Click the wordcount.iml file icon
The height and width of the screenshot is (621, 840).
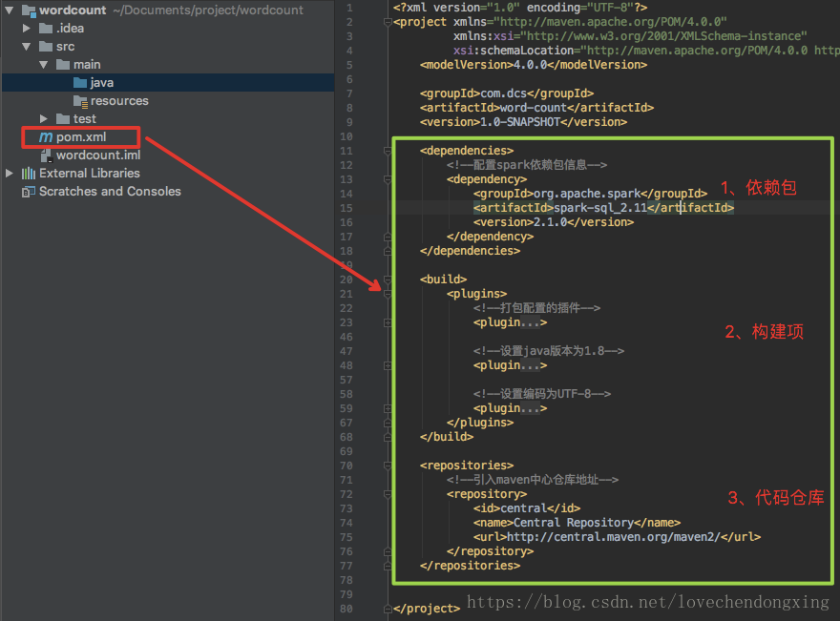tap(47, 155)
